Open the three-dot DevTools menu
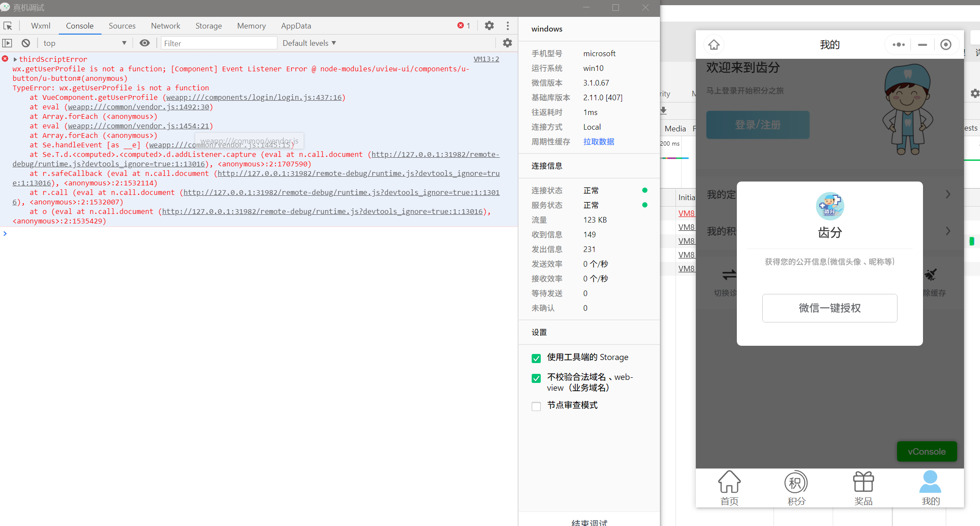Viewport: 980px width, 526px height. point(507,26)
